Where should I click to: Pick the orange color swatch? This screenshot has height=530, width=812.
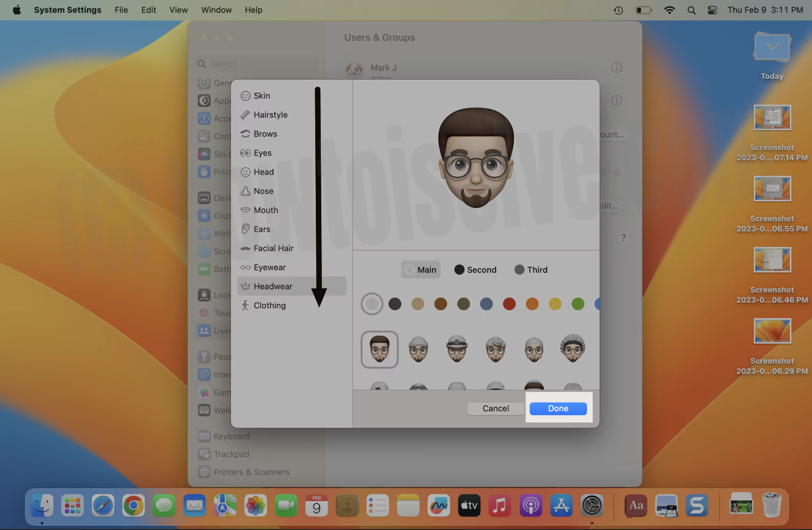532,304
